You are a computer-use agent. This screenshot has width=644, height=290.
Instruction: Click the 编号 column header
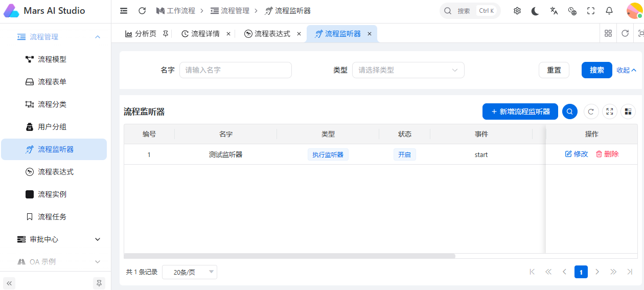tap(149, 134)
